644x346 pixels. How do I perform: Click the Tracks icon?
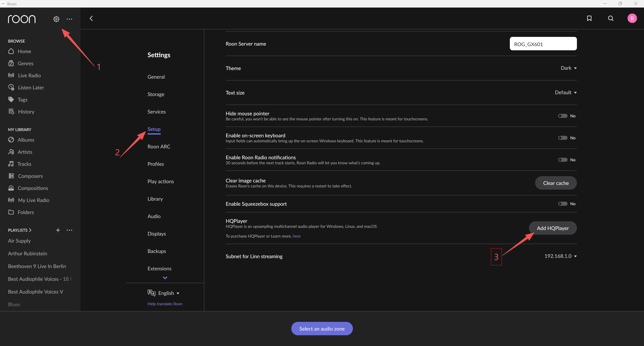(11, 164)
